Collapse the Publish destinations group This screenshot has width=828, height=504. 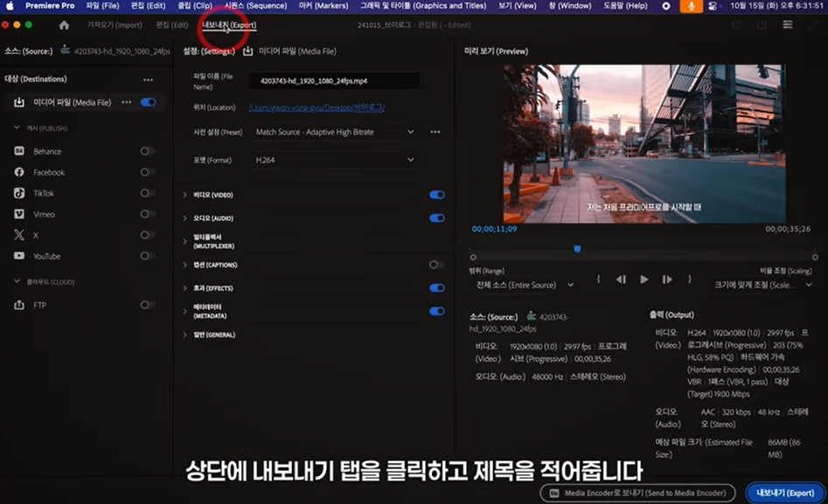[17, 128]
